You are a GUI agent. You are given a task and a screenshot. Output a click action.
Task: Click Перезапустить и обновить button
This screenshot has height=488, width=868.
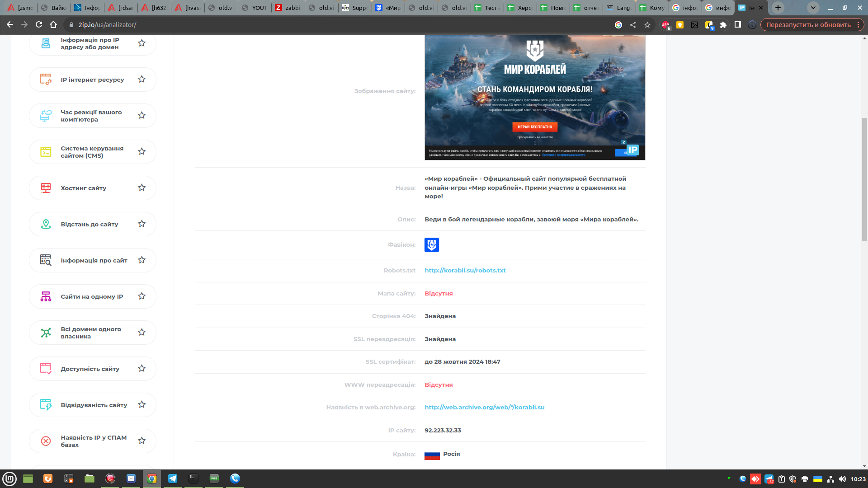(808, 25)
